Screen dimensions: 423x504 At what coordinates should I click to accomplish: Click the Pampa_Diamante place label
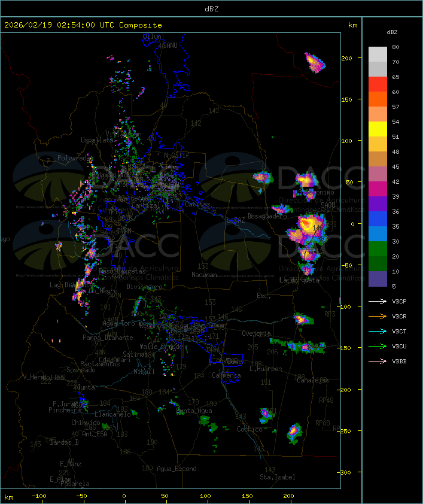[x=108, y=338]
